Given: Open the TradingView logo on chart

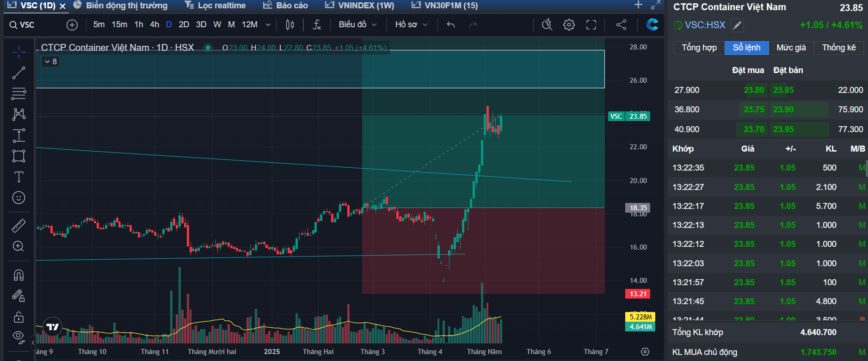Looking at the screenshot, I should coord(53,327).
